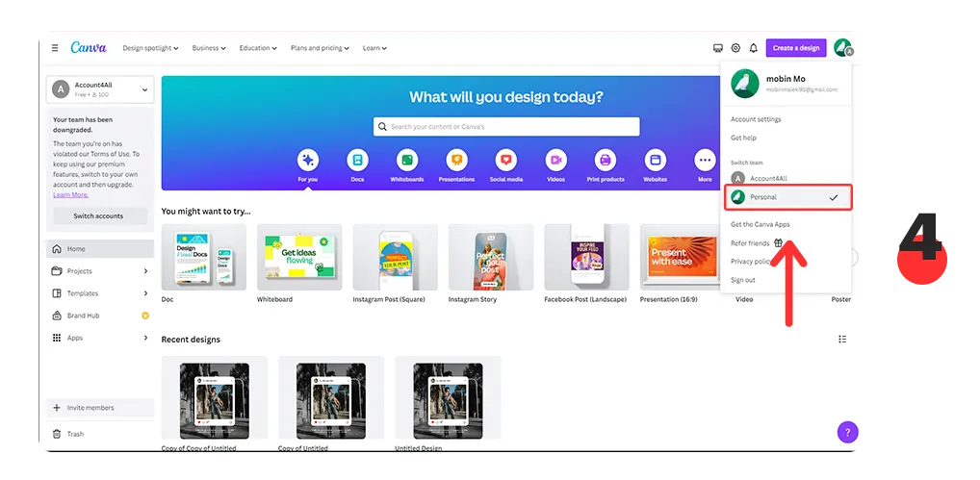Choose the Social media category icon
This screenshot has height=480, width=980.
(x=505, y=161)
